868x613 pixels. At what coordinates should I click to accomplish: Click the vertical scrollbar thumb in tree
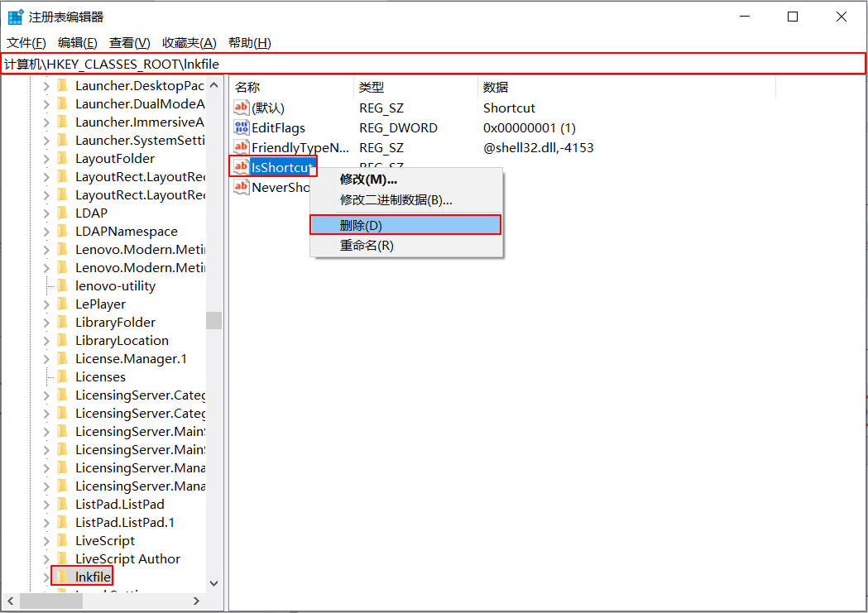tap(214, 321)
